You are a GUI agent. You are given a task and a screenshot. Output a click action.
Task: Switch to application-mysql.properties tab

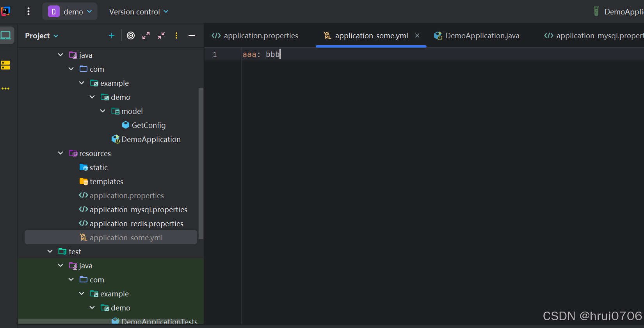tap(593, 35)
